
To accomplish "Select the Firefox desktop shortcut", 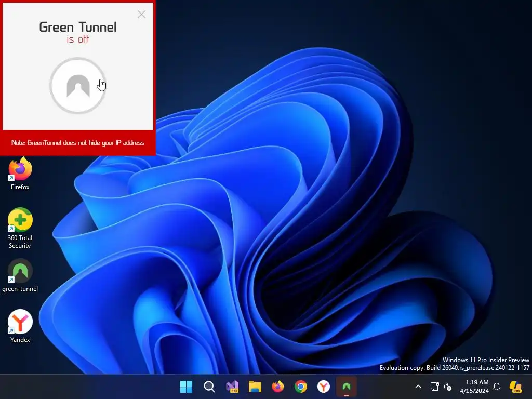I will (20, 174).
